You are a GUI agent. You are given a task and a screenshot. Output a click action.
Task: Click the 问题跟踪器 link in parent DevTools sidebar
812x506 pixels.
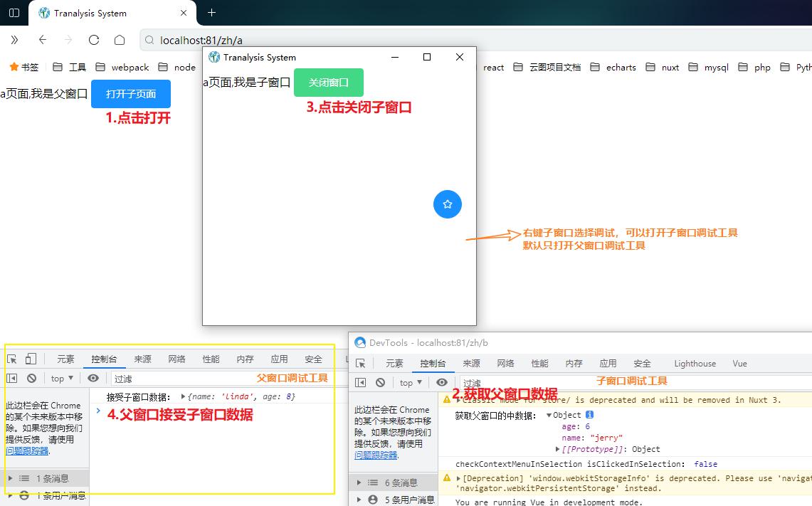(x=27, y=450)
